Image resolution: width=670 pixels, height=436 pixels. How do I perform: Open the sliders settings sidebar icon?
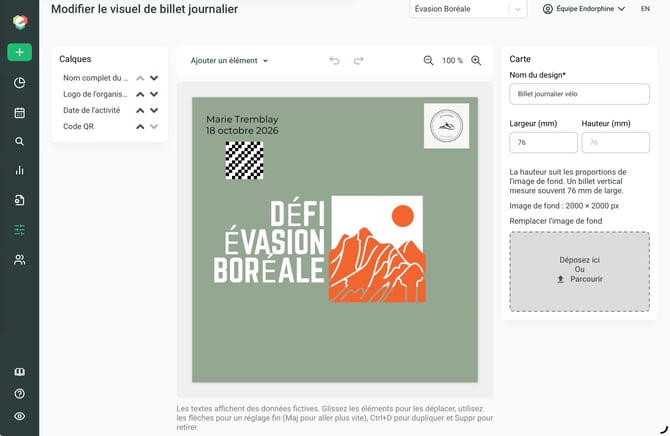pyautogui.click(x=20, y=230)
